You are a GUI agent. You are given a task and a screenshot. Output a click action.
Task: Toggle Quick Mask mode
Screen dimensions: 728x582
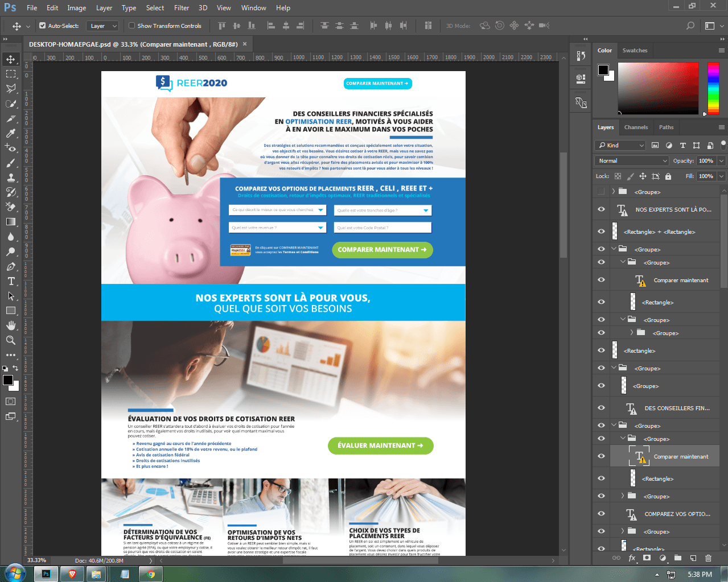coord(11,401)
